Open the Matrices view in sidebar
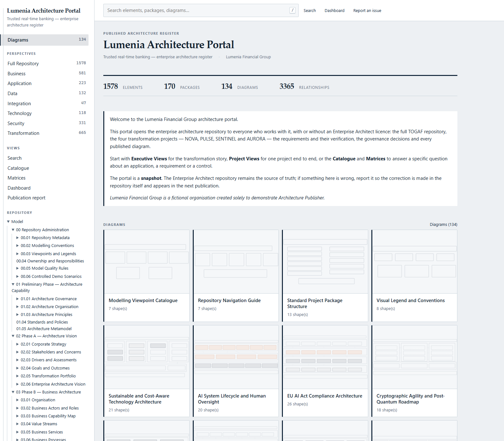 [16, 178]
